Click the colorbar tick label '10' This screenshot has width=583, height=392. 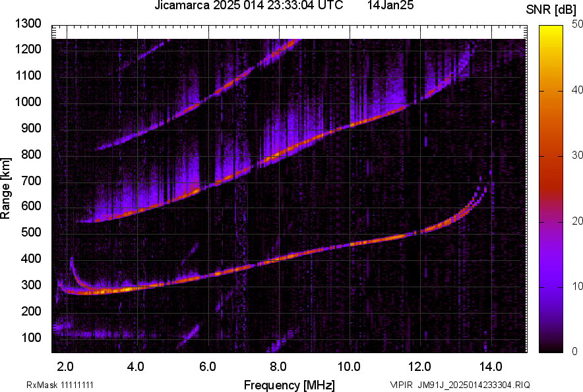point(578,286)
